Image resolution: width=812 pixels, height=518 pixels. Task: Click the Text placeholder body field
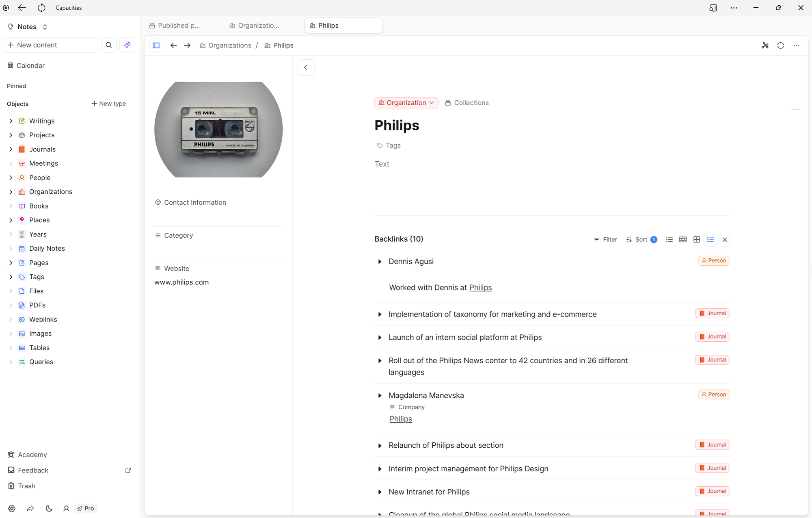382,164
